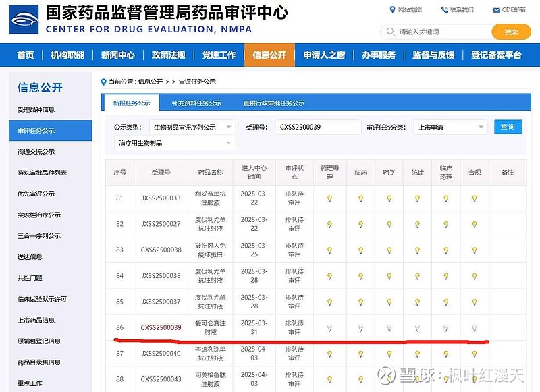Expand the 治疗用生物制品 dropdown
540x392 pixels.
click(175, 143)
